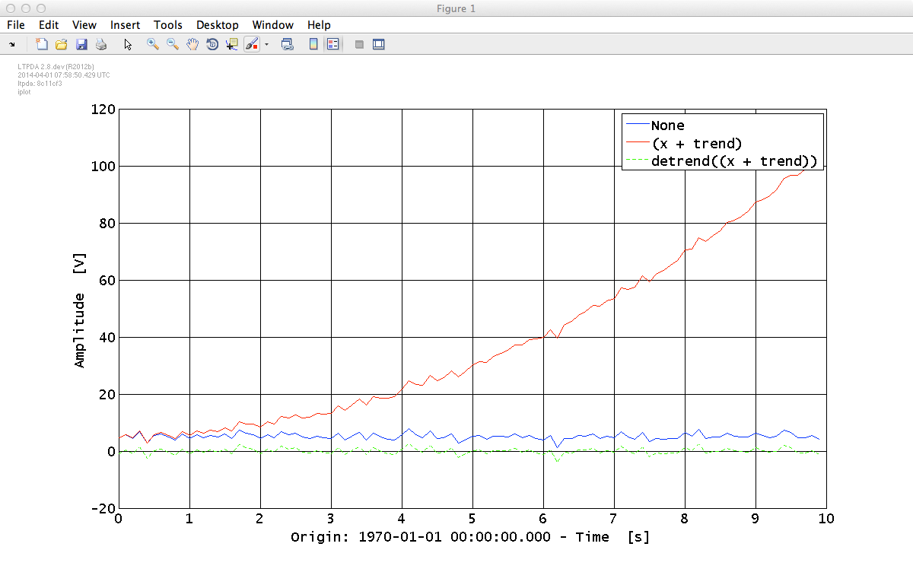
Task: Click the 'iplot' annotation text
Action: (x=23, y=91)
